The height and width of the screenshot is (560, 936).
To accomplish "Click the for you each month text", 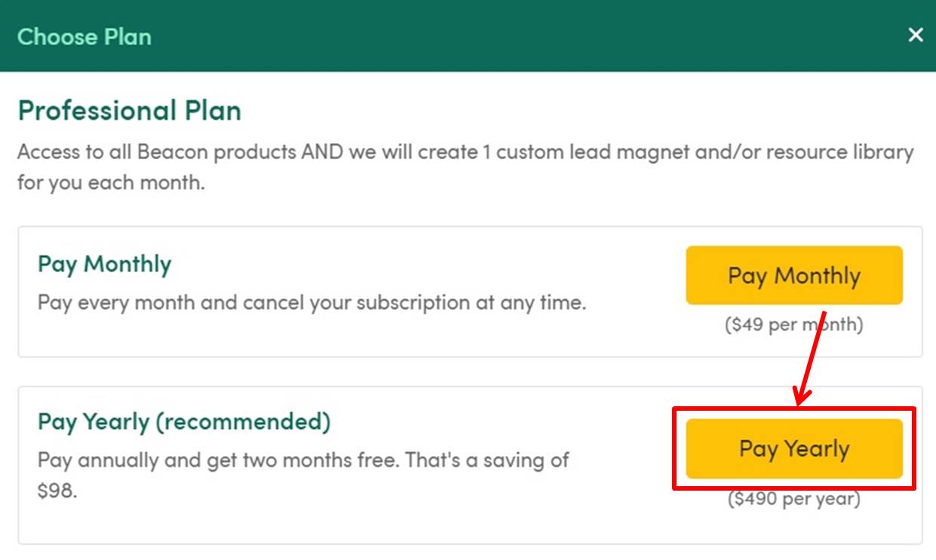I will pos(111,183).
